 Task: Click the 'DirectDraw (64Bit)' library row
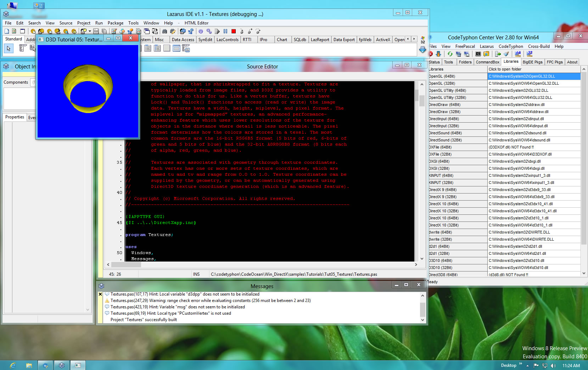(x=458, y=105)
